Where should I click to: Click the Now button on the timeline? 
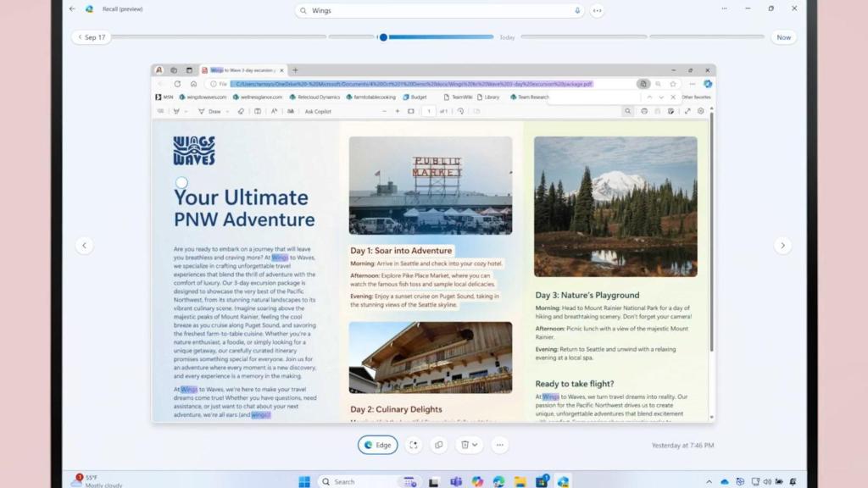(x=782, y=36)
